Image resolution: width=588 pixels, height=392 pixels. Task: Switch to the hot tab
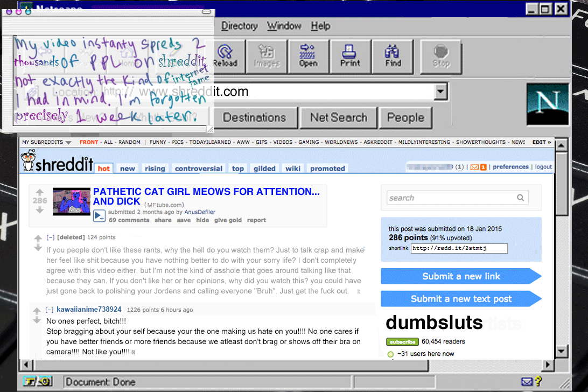coord(104,169)
